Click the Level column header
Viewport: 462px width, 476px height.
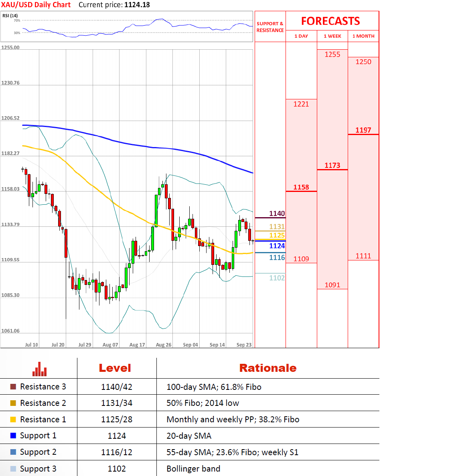pos(115,368)
